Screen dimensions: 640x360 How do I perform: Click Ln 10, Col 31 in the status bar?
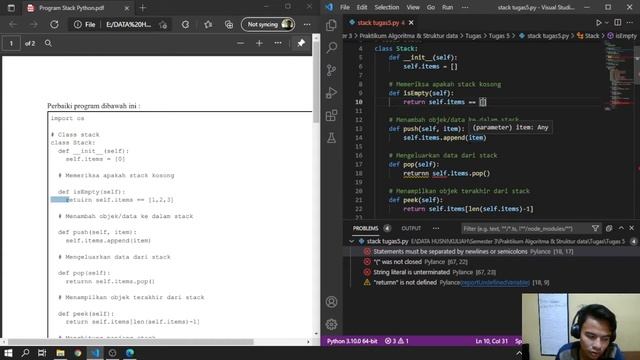tap(491, 341)
